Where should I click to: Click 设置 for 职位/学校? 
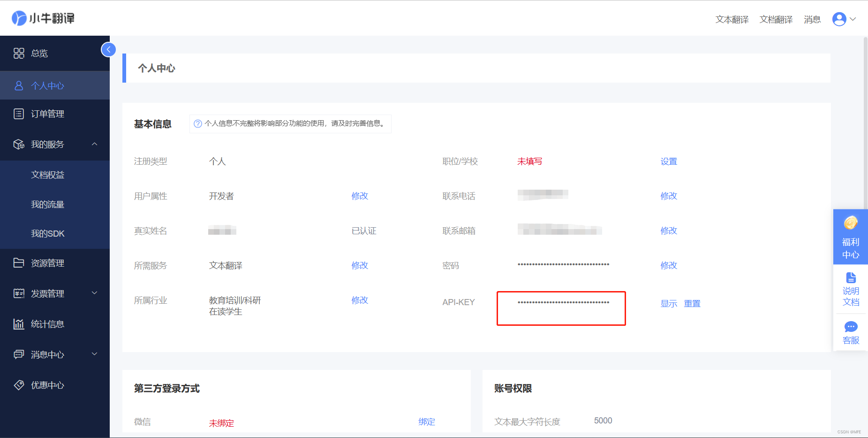[669, 161]
